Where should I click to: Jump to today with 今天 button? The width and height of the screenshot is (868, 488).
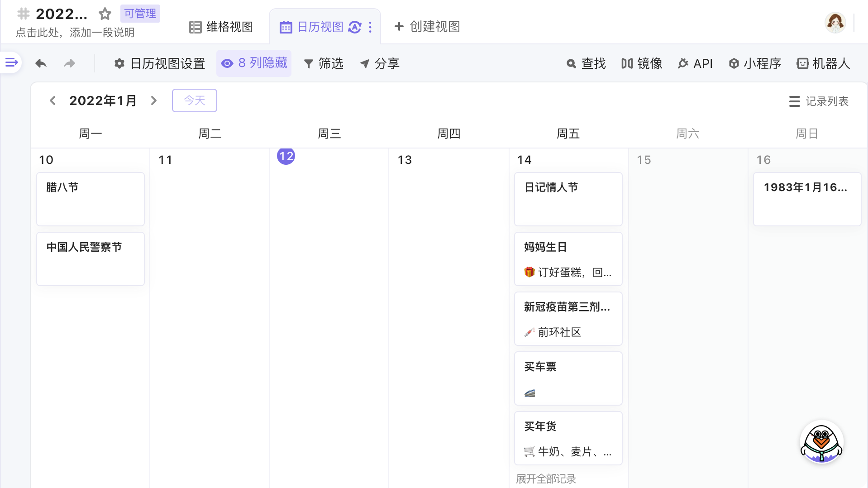click(x=194, y=100)
